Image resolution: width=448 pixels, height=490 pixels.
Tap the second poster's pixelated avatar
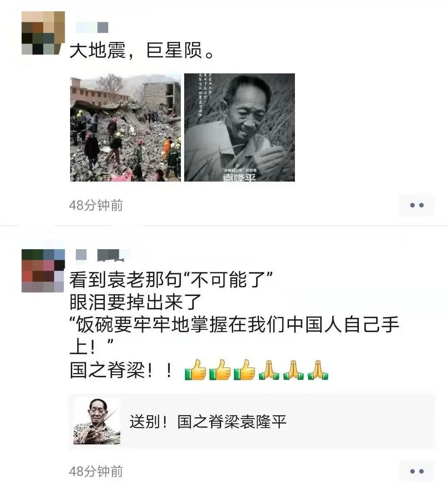point(43,271)
